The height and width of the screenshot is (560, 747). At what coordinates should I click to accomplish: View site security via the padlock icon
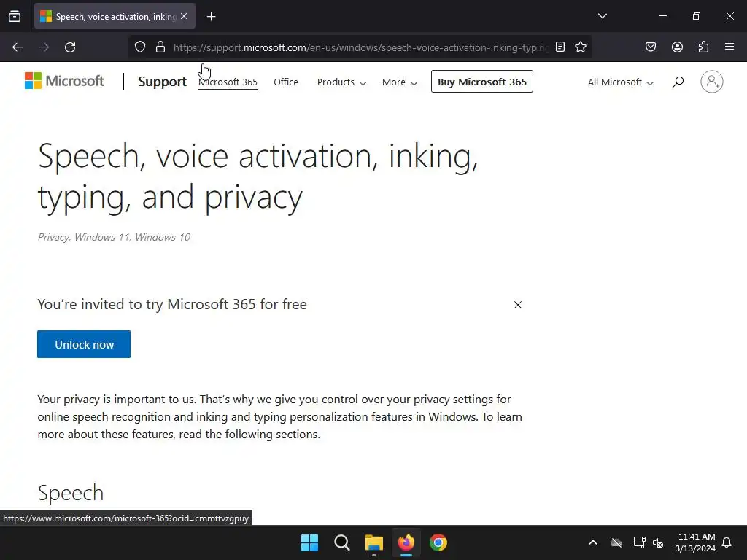coord(160,47)
